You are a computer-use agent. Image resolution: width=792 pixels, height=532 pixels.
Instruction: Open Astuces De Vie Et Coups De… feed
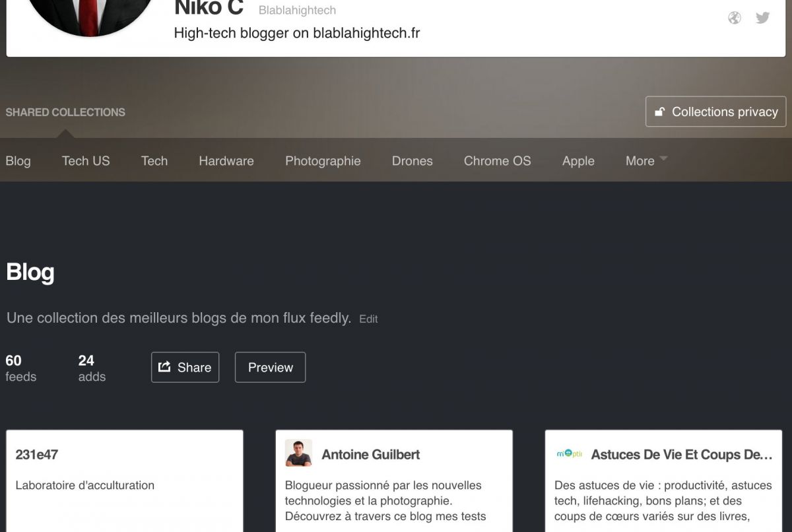tap(682, 455)
